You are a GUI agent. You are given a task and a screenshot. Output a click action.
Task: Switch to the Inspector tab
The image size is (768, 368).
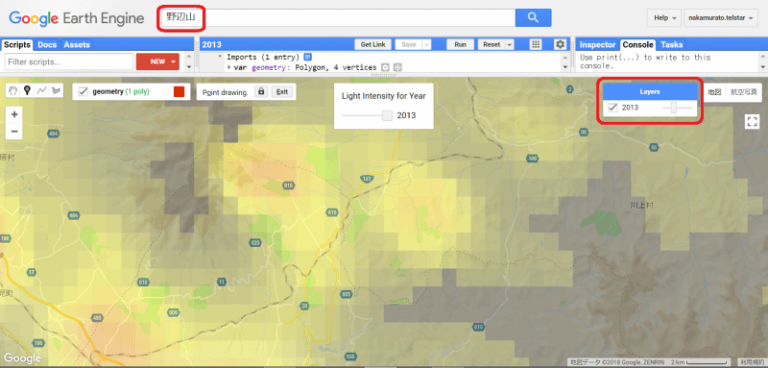point(598,45)
